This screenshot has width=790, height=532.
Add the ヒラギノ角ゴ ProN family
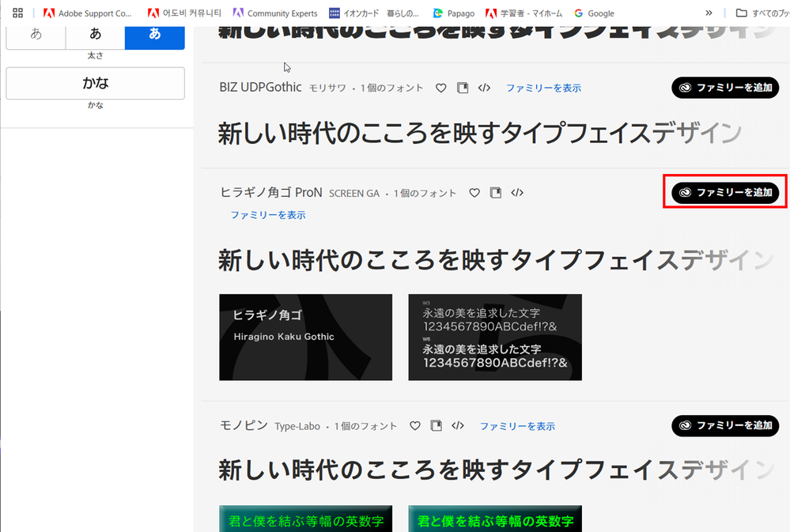[725, 192]
